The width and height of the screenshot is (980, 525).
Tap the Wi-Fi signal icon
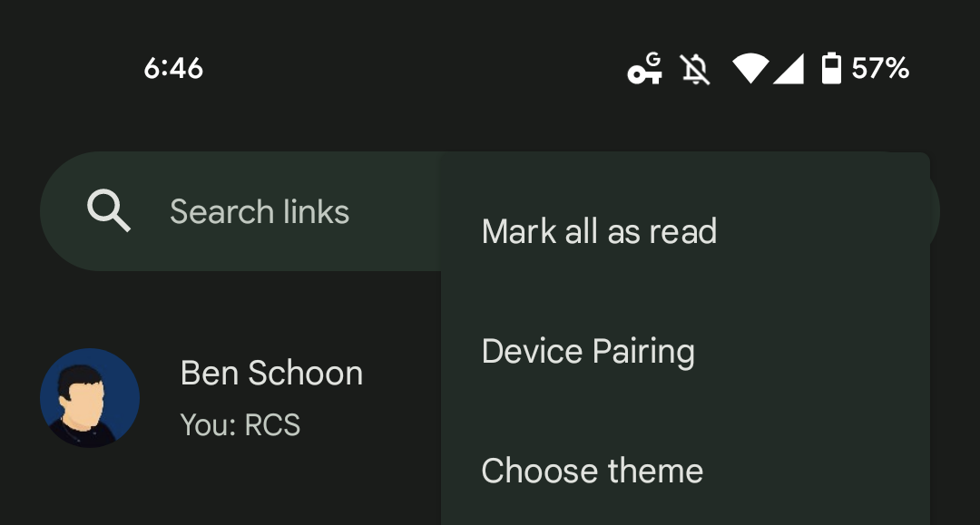click(750, 69)
